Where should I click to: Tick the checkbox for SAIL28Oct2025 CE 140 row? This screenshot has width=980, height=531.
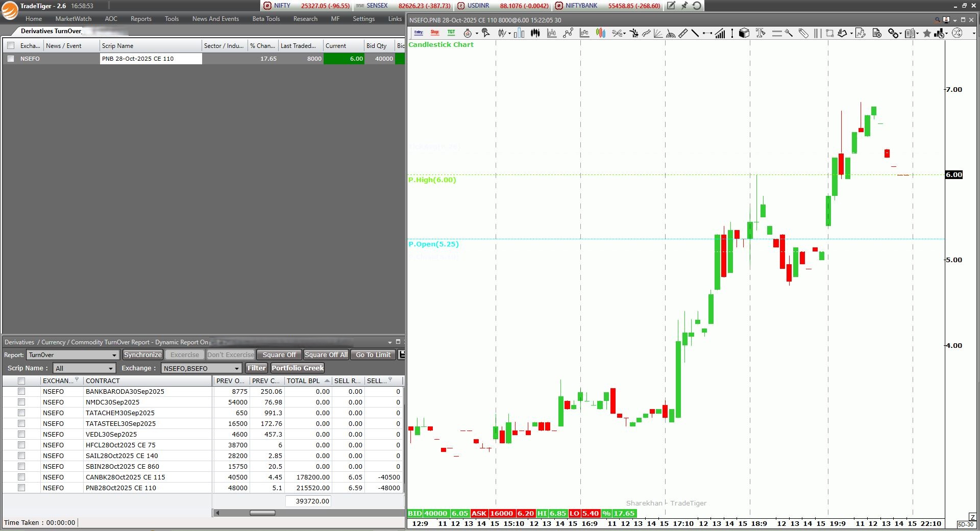(21, 456)
